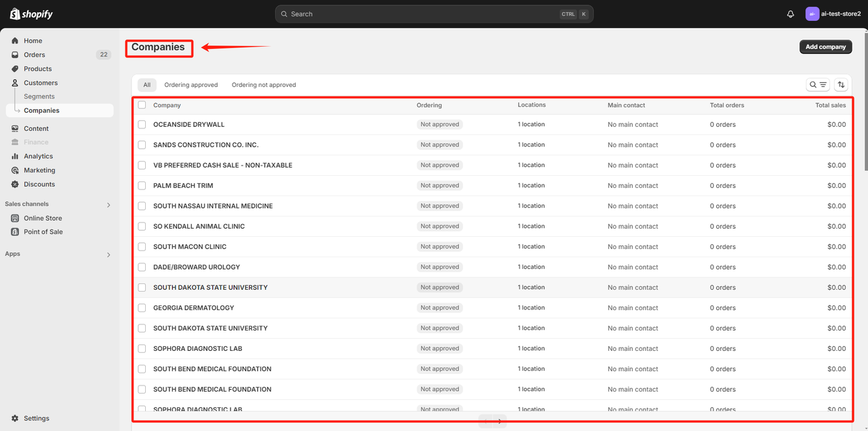Click the Total sales column header

831,105
